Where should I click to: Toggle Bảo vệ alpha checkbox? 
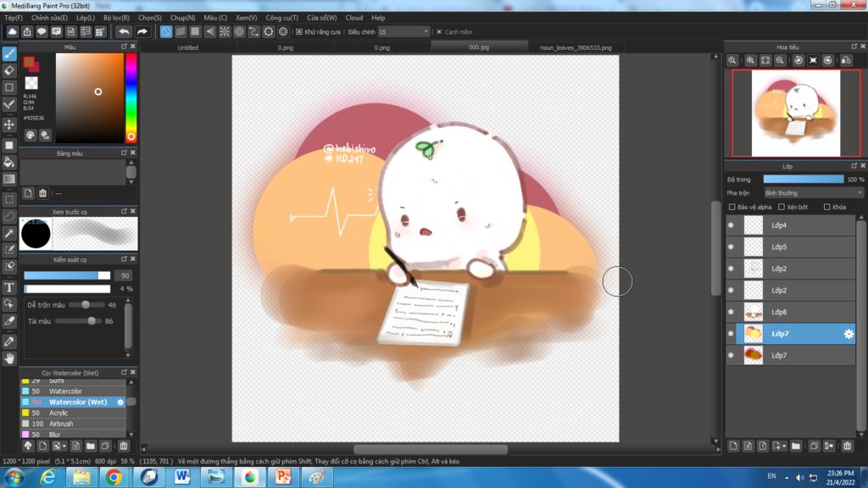click(732, 207)
